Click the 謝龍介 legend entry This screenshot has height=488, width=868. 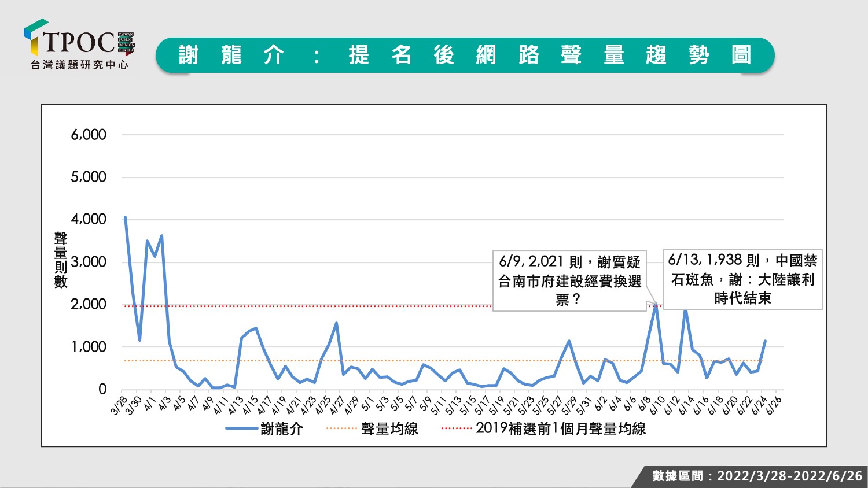click(264, 428)
